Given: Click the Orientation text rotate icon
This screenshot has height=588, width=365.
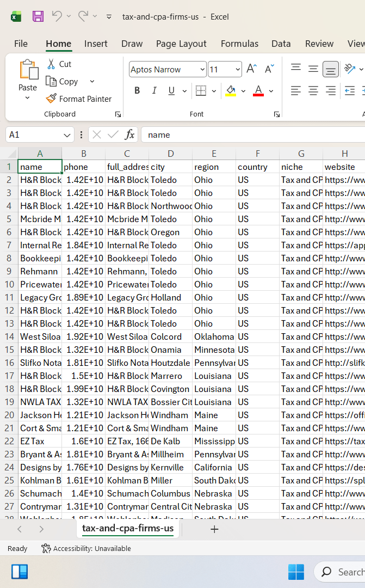Looking at the screenshot, I should [350, 69].
